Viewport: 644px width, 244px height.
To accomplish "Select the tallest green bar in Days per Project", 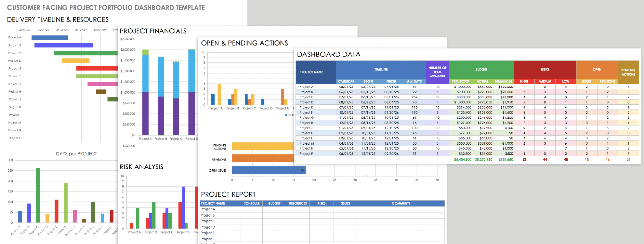I will [x=38, y=195].
